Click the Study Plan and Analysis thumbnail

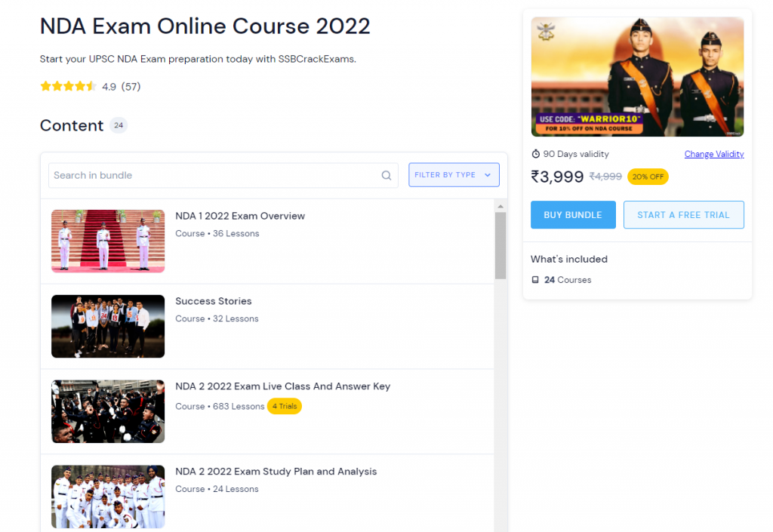108,497
